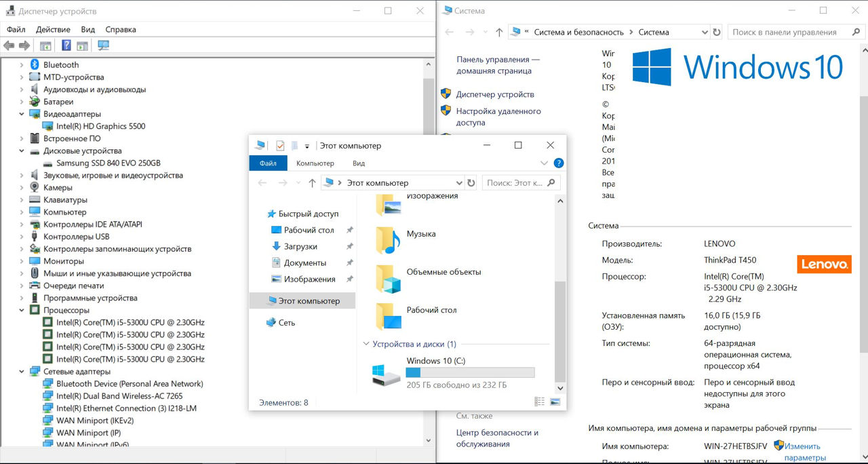Screen dimensions: 868x464
Task: Expand the Клавиатуры device category
Action: 22,200
